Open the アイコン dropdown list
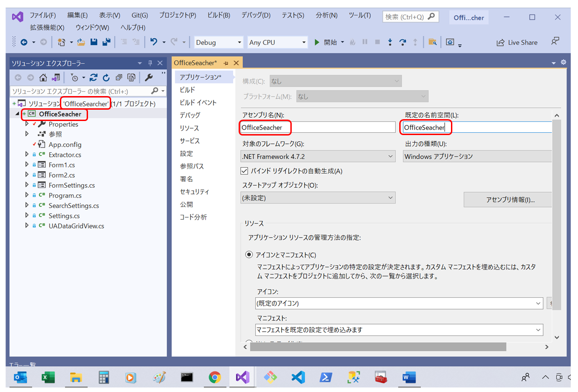The height and width of the screenshot is (392, 578). click(x=399, y=303)
